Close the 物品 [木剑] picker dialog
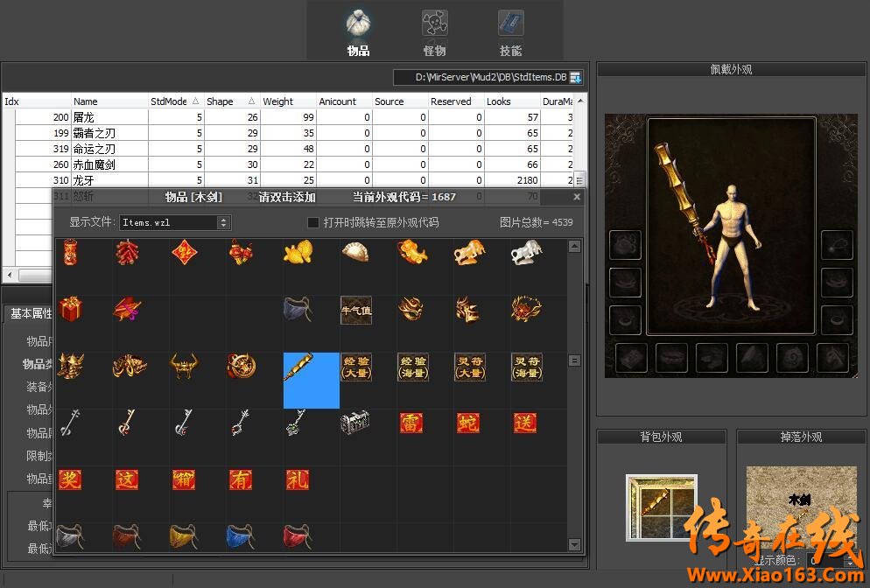 (x=577, y=196)
